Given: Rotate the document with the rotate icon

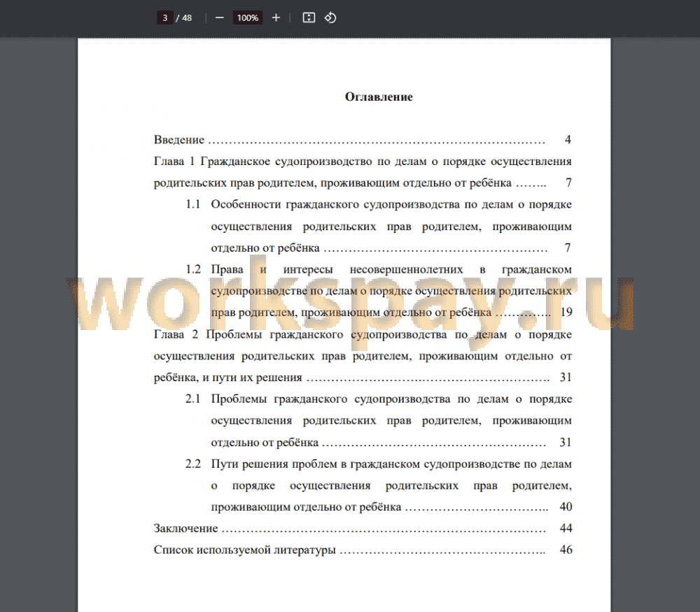Looking at the screenshot, I should 330,18.
